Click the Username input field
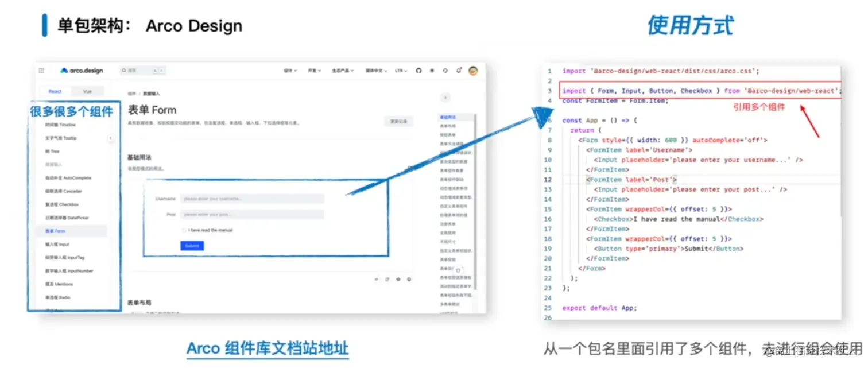Screen dimensions: 868x368 pos(252,199)
